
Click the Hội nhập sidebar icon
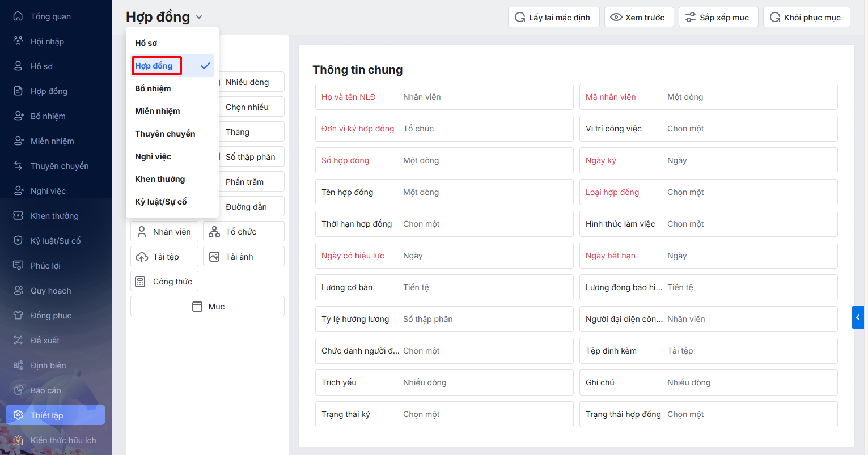[18, 41]
